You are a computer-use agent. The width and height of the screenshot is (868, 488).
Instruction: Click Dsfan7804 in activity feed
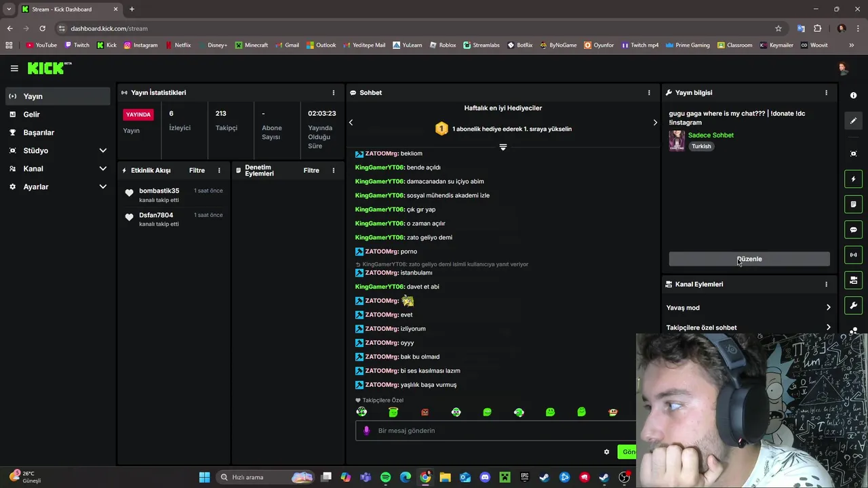tap(156, 216)
